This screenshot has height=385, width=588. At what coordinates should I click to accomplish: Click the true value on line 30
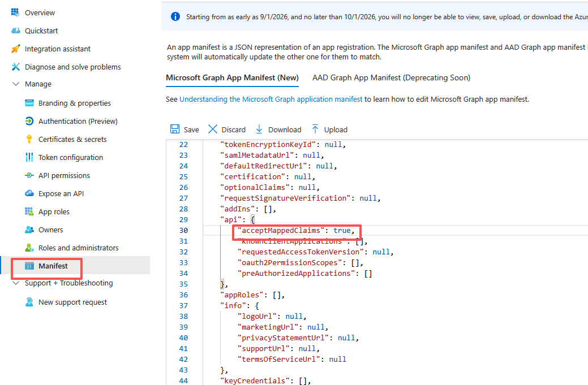[x=342, y=230]
